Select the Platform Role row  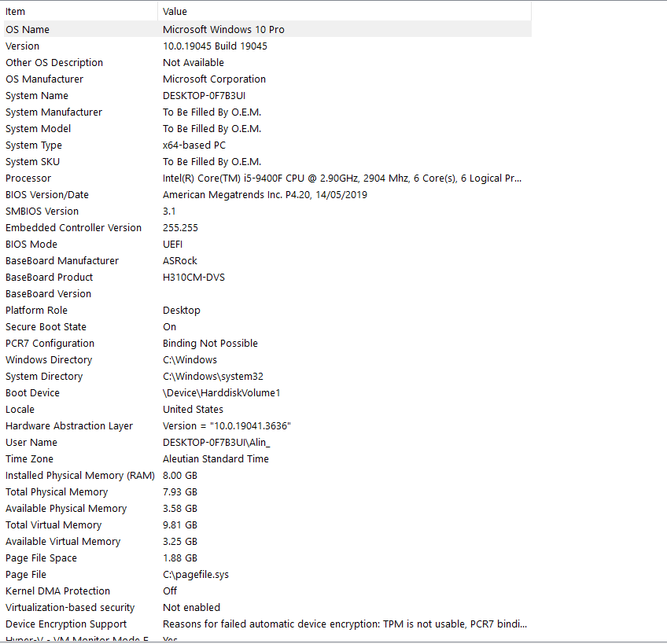tap(267, 311)
